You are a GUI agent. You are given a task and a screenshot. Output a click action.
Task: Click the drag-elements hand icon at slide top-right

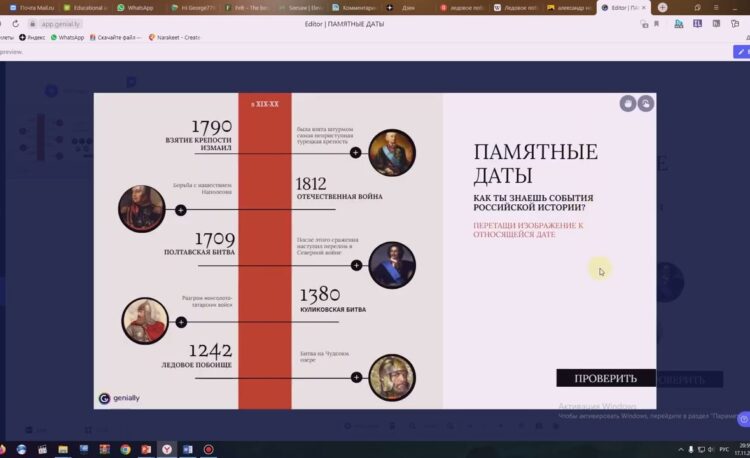point(627,103)
